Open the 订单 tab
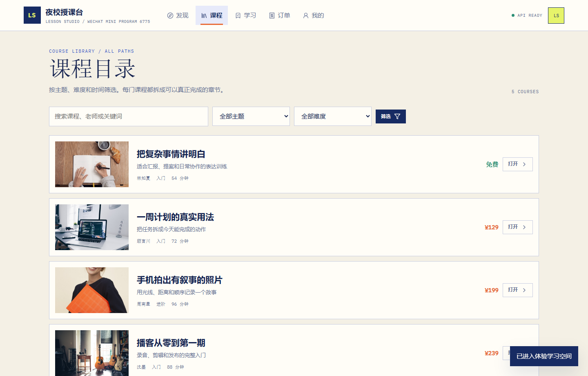588x376 pixels. (279, 16)
